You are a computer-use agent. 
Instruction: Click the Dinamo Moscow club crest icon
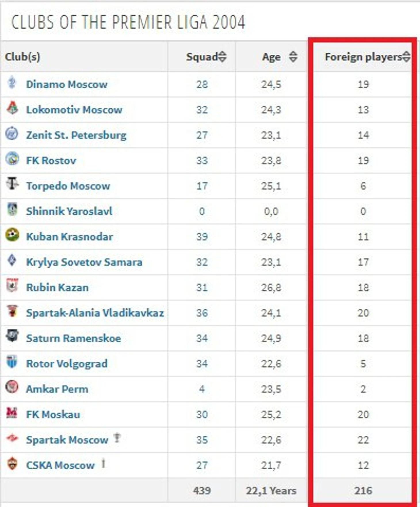[x=12, y=83]
